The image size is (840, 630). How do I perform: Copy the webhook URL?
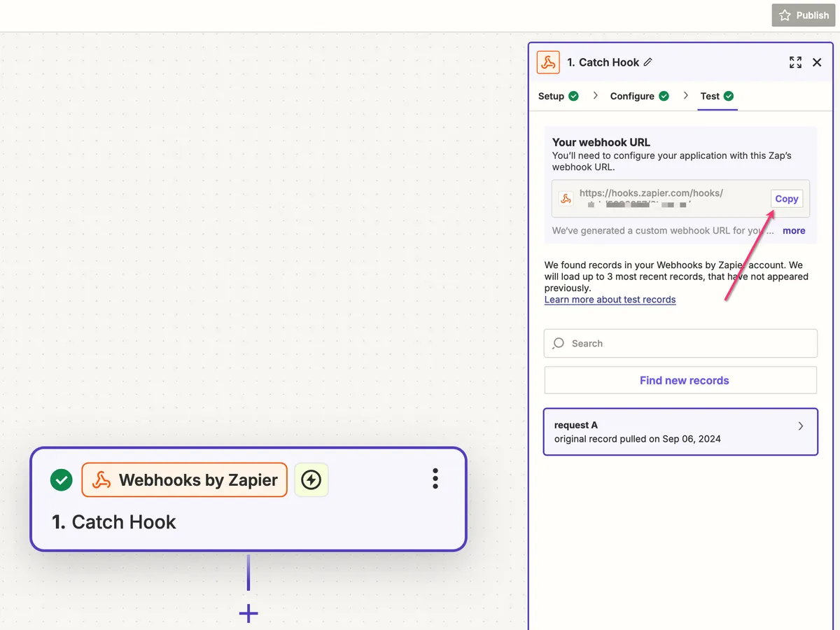point(787,199)
